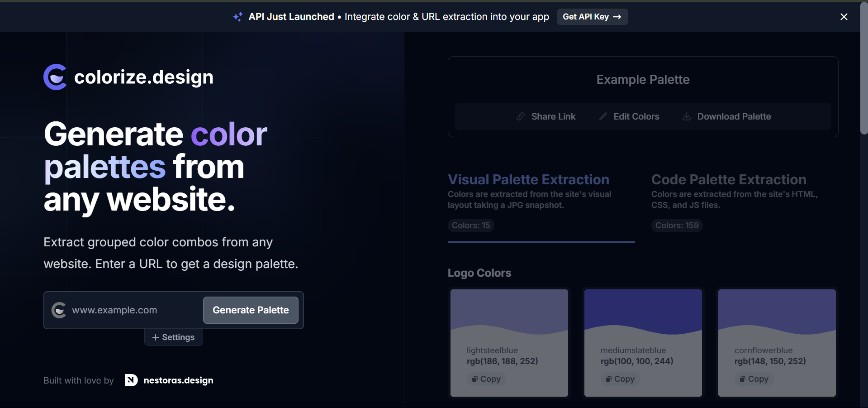Click the sparkle icon in the API banner
Screen dimensions: 868x408
point(238,17)
